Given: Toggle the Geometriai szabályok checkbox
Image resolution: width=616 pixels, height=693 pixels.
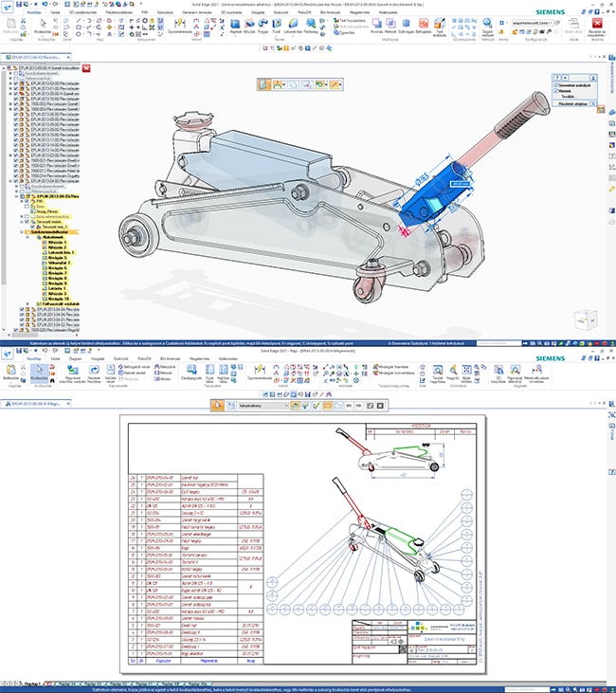Looking at the screenshot, I should tap(556, 85).
